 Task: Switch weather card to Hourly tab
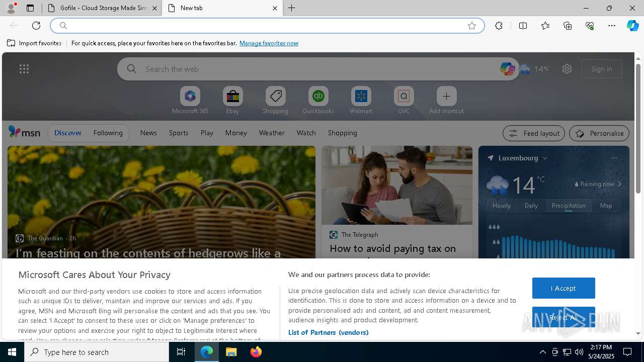click(x=502, y=206)
